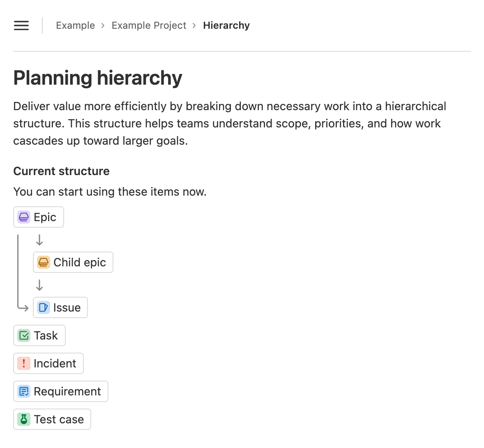
Task: Click the orange Child epic icon
Action: pos(43,262)
